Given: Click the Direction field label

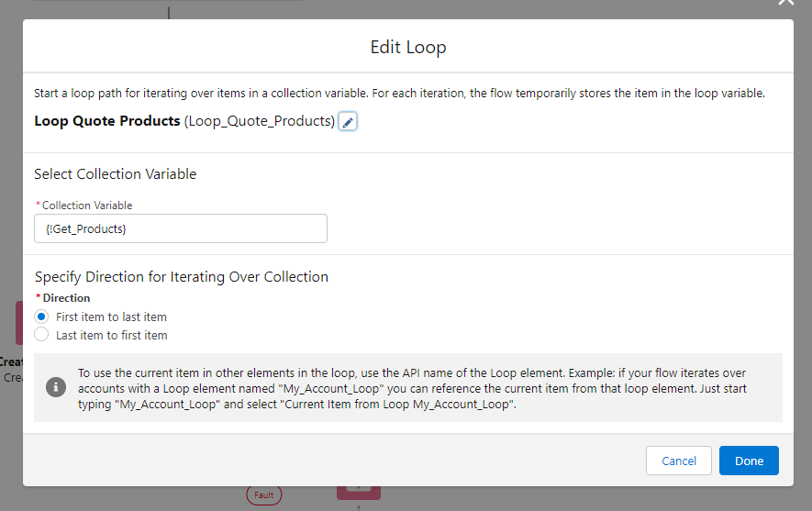Looking at the screenshot, I should pyautogui.click(x=66, y=298).
